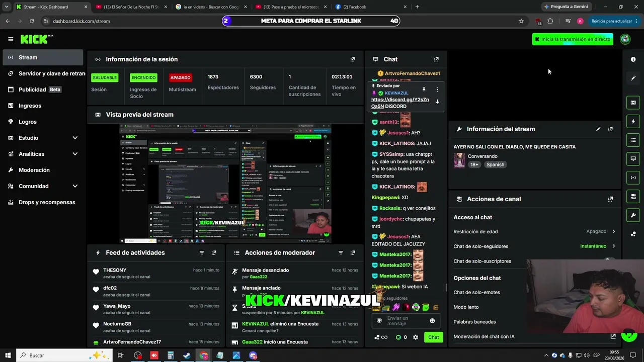
Task: Filter the Acciones de moderador list
Action: [341, 253]
